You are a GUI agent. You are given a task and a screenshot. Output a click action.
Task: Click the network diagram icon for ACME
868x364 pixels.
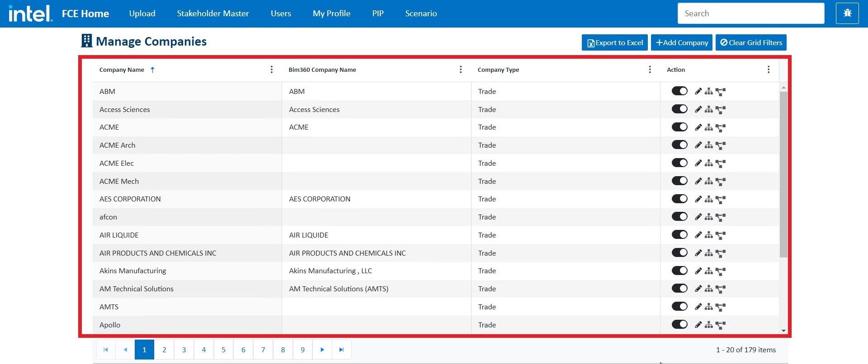tap(721, 128)
